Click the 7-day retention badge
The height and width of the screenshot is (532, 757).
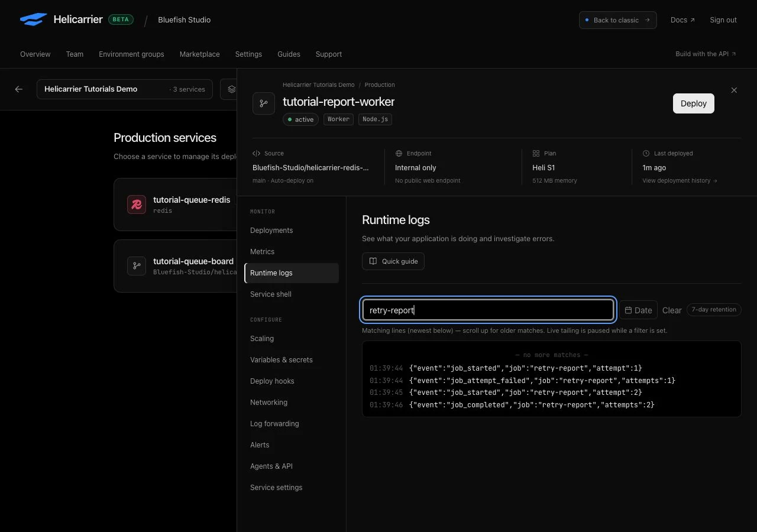click(714, 310)
